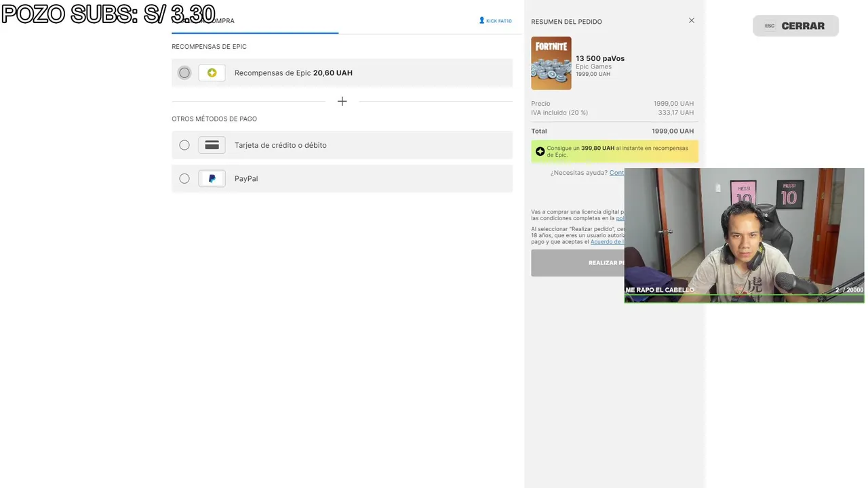
Task: Click the IVA incluido 333,17 UAH value
Action: [x=676, y=113]
